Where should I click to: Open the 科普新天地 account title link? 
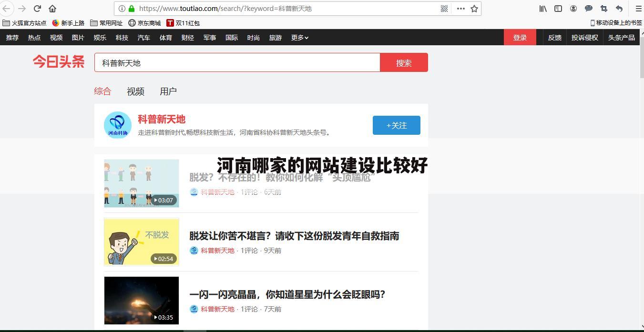[x=162, y=119]
